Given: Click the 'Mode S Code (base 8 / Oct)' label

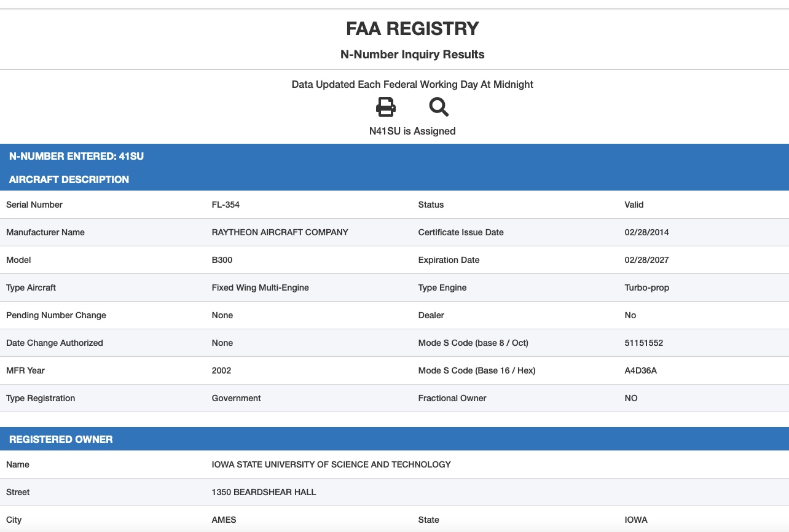Looking at the screenshot, I should (x=473, y=343).
